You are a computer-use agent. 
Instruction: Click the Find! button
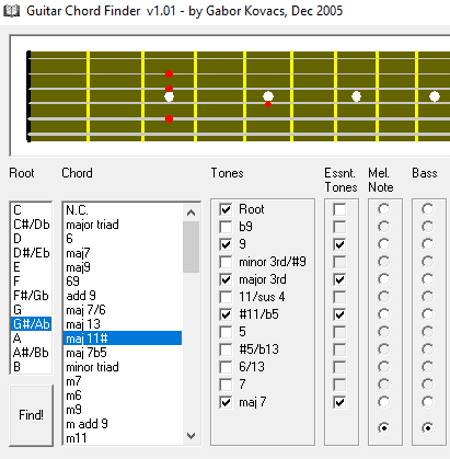(x=31, y=415)
